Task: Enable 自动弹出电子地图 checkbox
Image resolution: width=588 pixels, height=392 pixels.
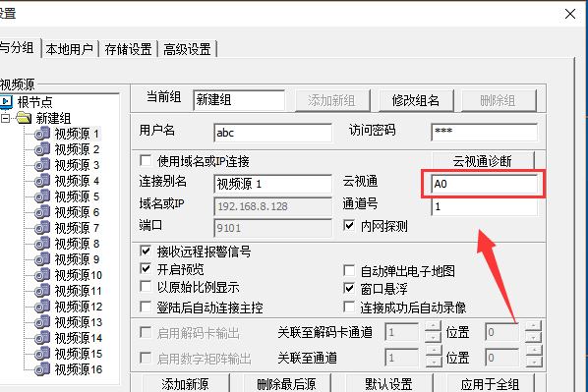Action: (x=349, y=270)
